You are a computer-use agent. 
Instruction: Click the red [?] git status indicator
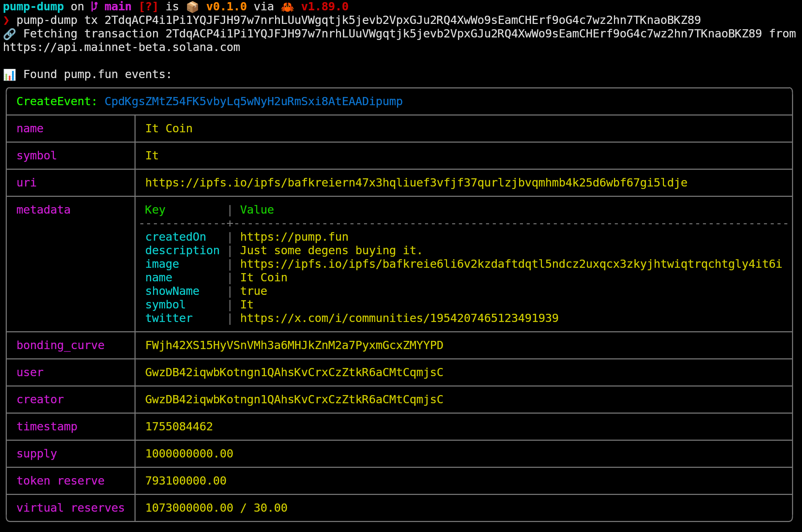point(148,7)
